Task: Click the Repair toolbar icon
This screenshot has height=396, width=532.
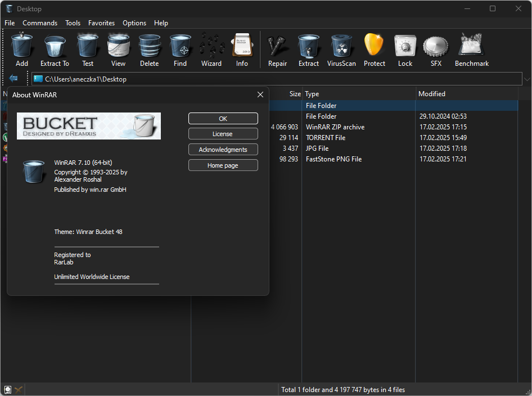Action: 277,46
